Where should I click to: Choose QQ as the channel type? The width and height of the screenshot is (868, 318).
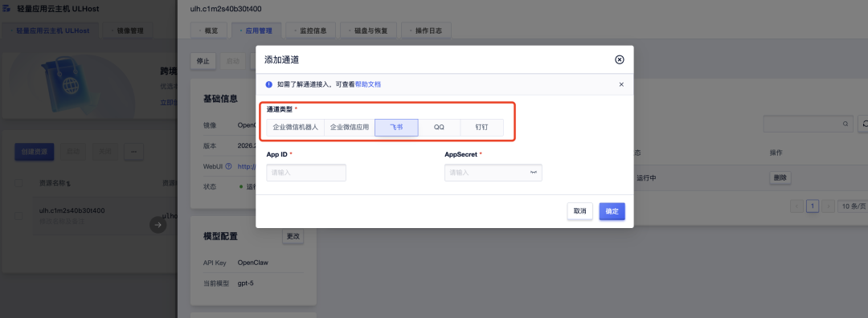click(x=439, y=127)
